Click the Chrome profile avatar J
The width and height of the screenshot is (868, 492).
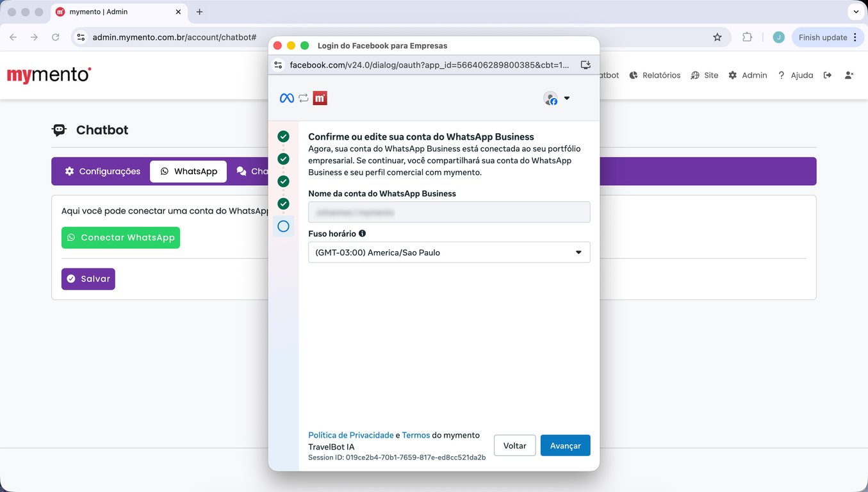778,37
